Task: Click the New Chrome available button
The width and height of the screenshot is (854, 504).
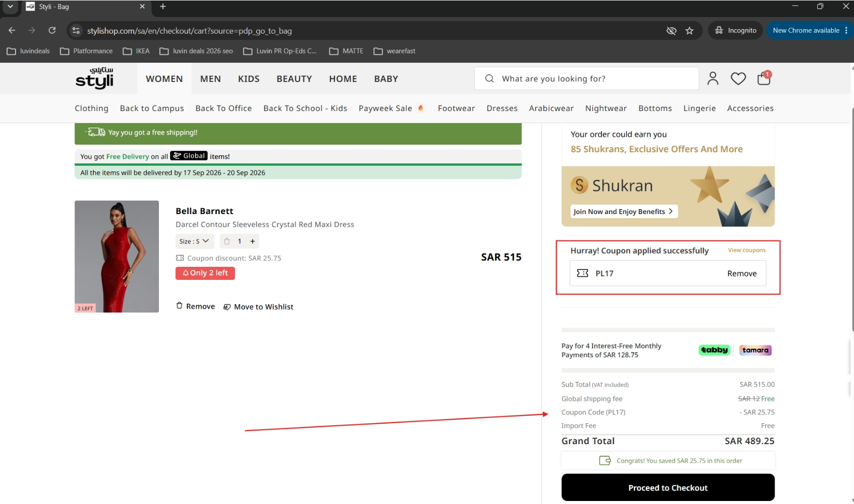Action: coord(809,31)
